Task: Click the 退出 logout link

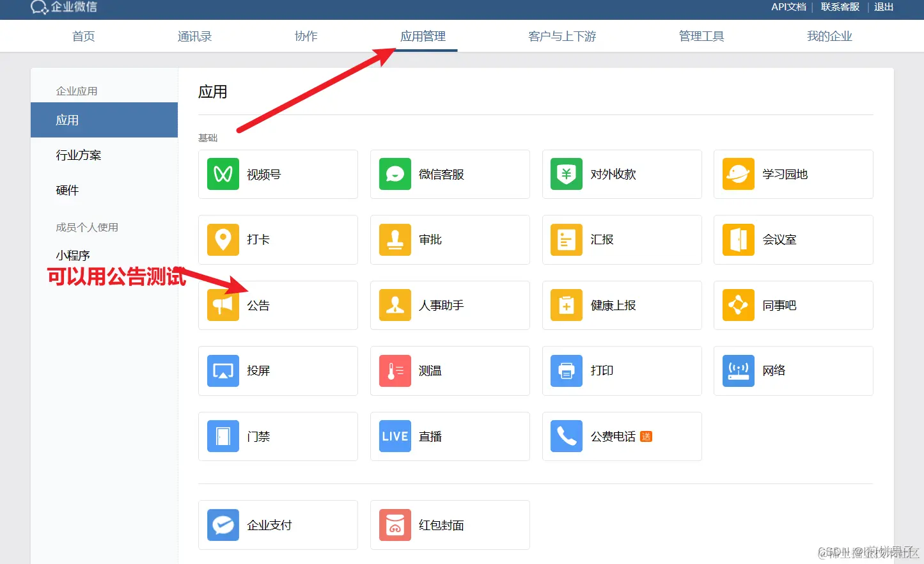Action: click(x=884, y=7)
